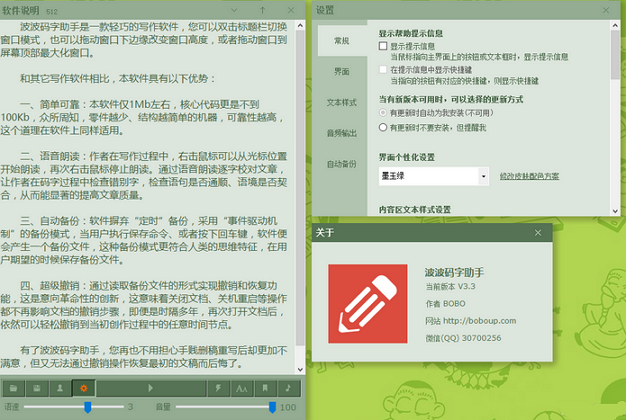Open the 文本样式 settings tab
Screen dimensions: 626x420
click(342, 103)
